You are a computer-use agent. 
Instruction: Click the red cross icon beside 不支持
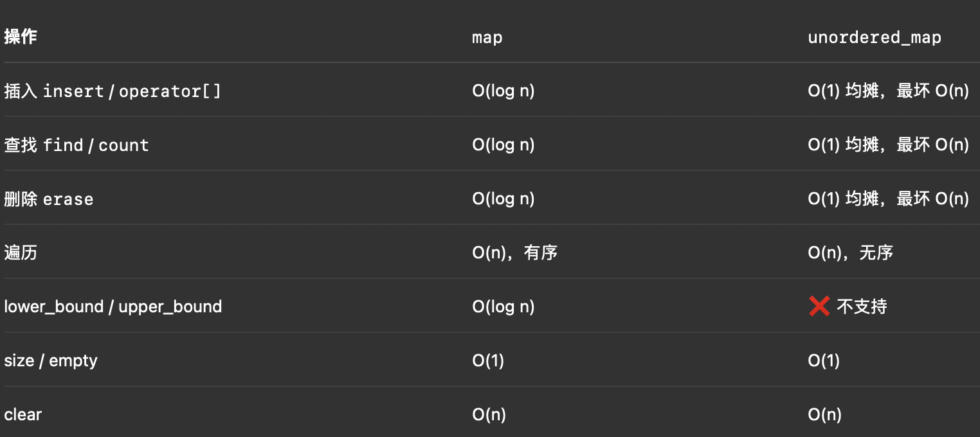[819, 307]
